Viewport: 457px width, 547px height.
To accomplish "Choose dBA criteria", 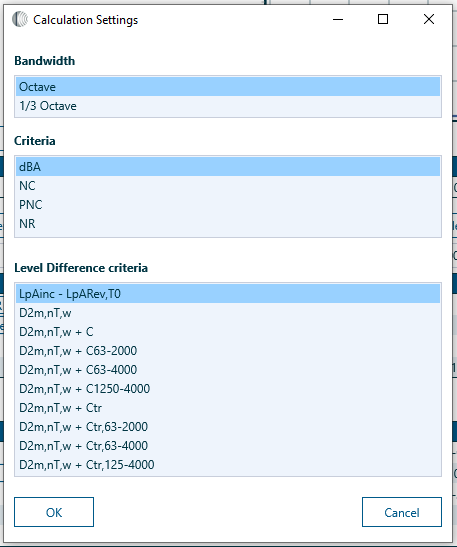I will point(228,167).
